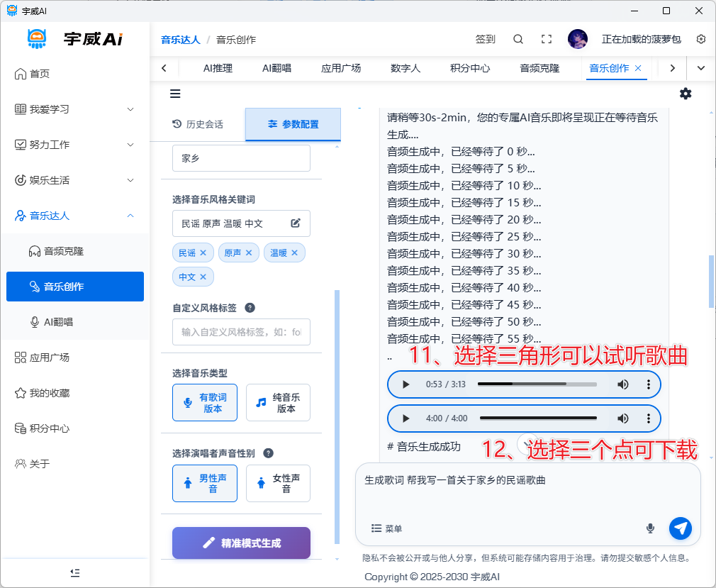The width and height of the screenshot is (716, 588).
Task: Click the search magnifier icon in header
Action: [x=518, y=39]
